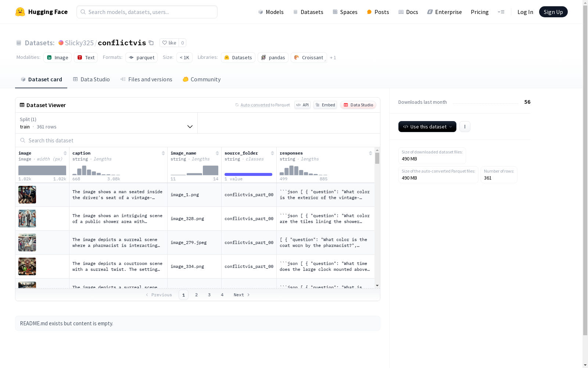Sort the source_folder column
The height and width of the screenshot is (368, 588).
272,153
